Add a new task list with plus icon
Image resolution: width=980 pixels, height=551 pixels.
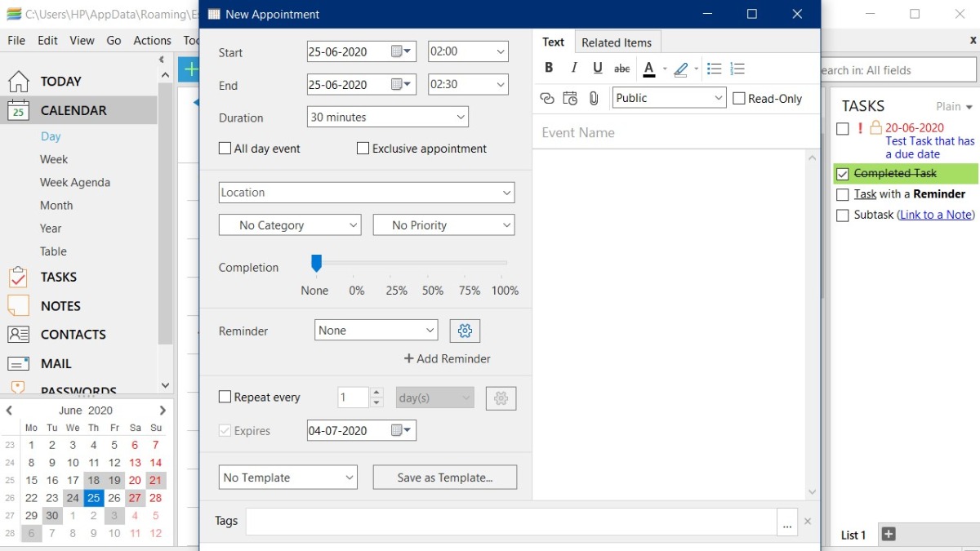[889, 535]
